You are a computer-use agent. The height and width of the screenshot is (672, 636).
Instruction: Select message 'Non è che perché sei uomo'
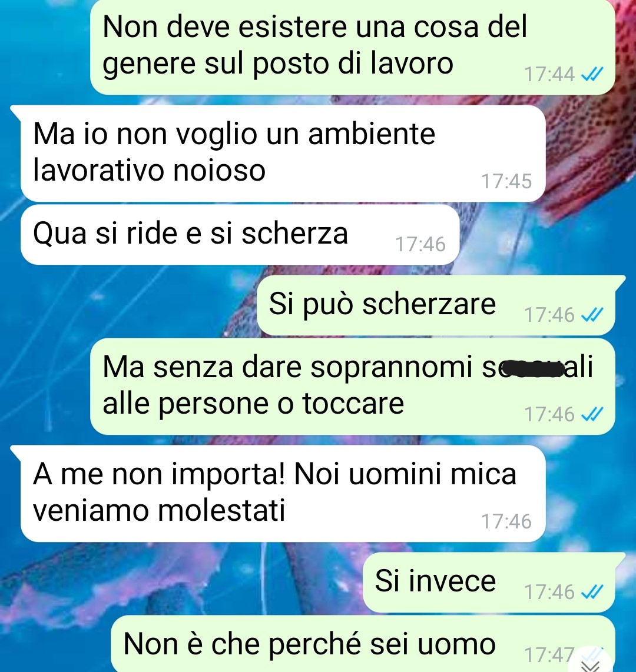[x=363, y=644]
